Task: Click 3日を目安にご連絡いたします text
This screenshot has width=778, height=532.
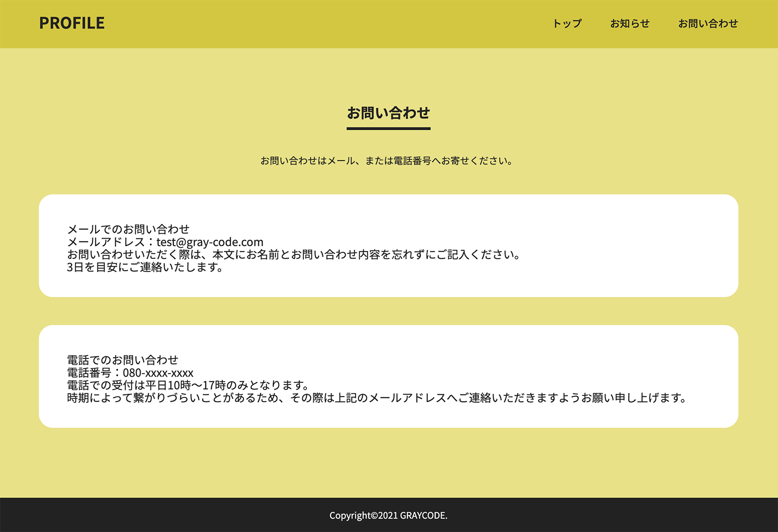Action: click(x=145, y=267)
